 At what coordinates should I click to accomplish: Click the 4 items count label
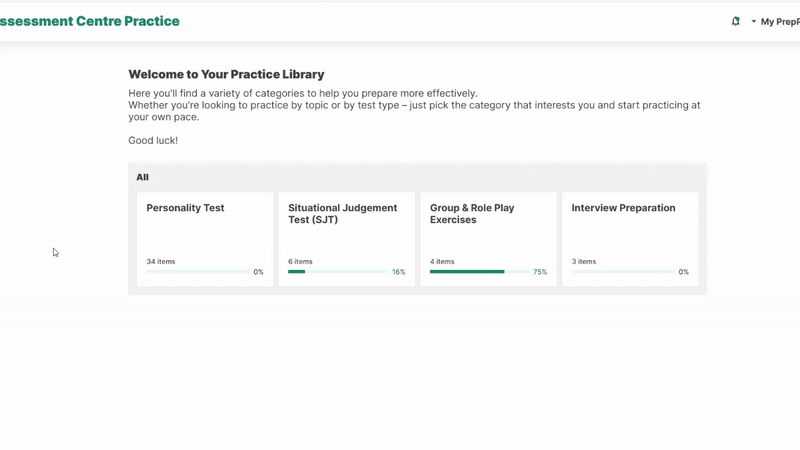442,262
